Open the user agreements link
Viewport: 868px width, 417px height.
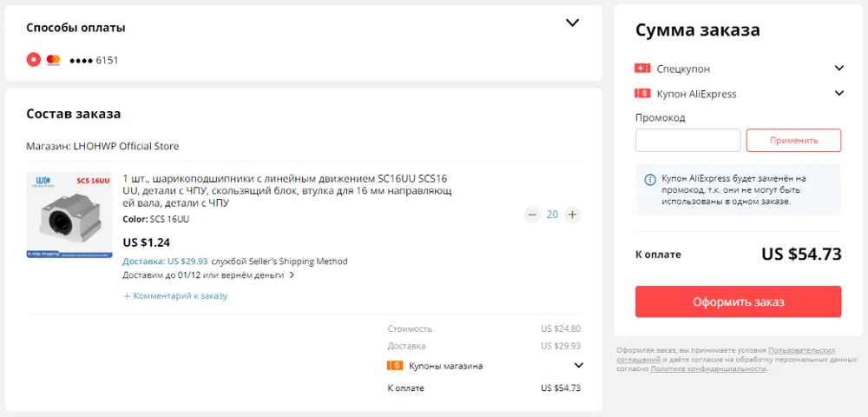[x=801, y=349]
